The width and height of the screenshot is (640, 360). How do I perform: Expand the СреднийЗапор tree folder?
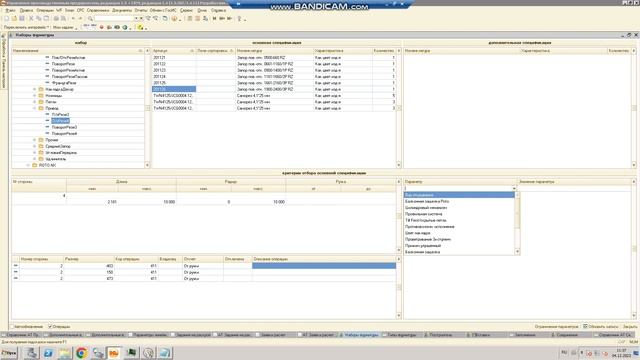coord(35,146)
